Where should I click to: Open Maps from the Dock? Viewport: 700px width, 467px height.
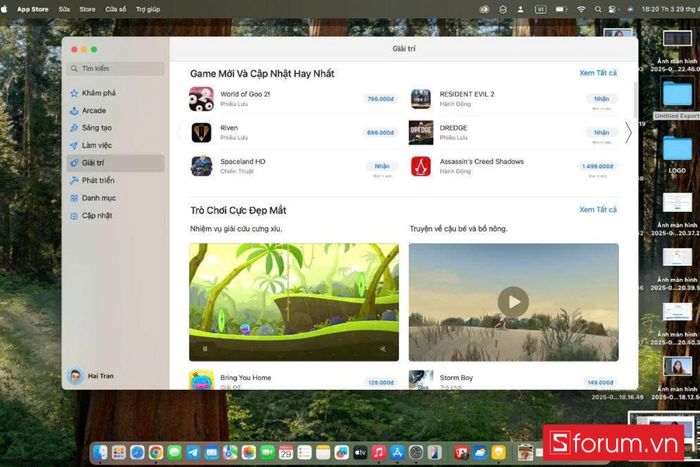click(230, 453)
